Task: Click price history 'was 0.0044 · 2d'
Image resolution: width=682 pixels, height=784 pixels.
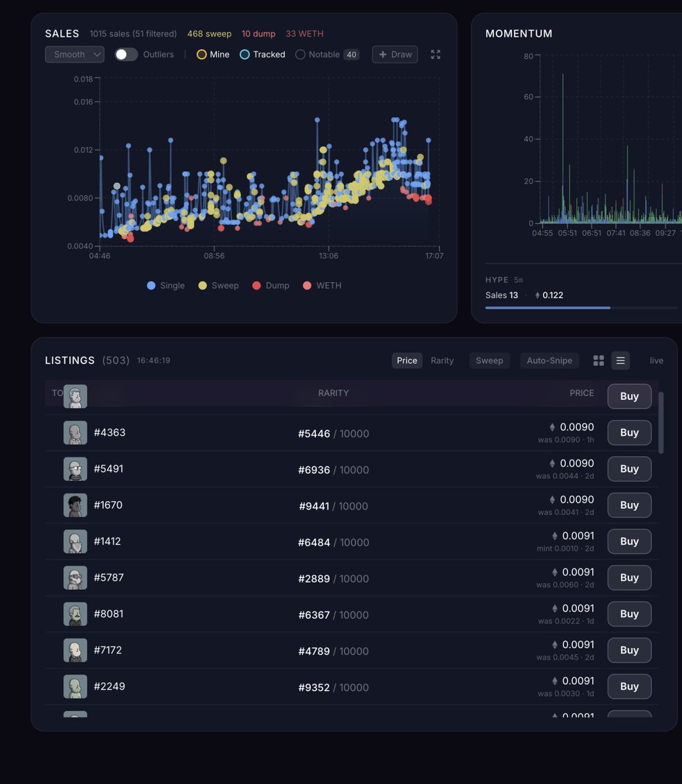Action: pos(565,476)
